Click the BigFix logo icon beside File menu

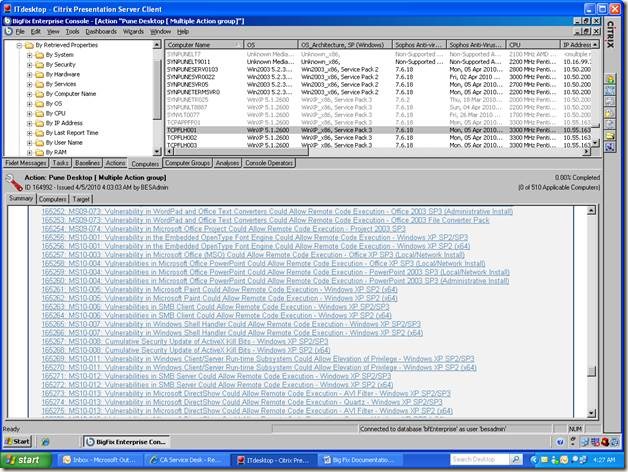pos(8,31)
